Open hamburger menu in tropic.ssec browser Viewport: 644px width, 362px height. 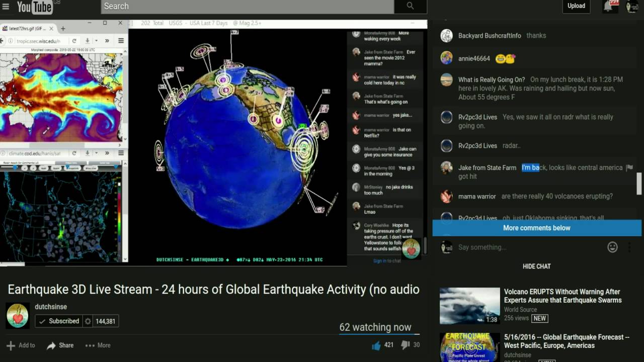tap(121, 41)
